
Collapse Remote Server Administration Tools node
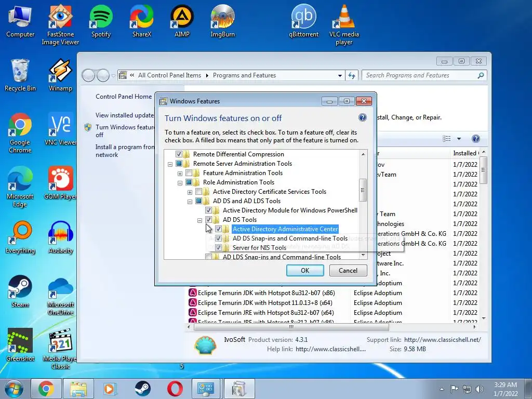tap(170, 164)
